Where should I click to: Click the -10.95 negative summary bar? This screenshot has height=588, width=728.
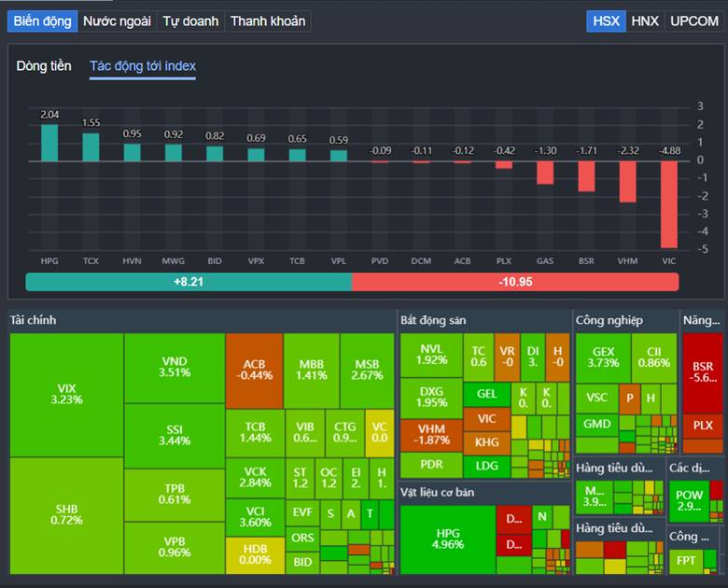coord(515,282)
